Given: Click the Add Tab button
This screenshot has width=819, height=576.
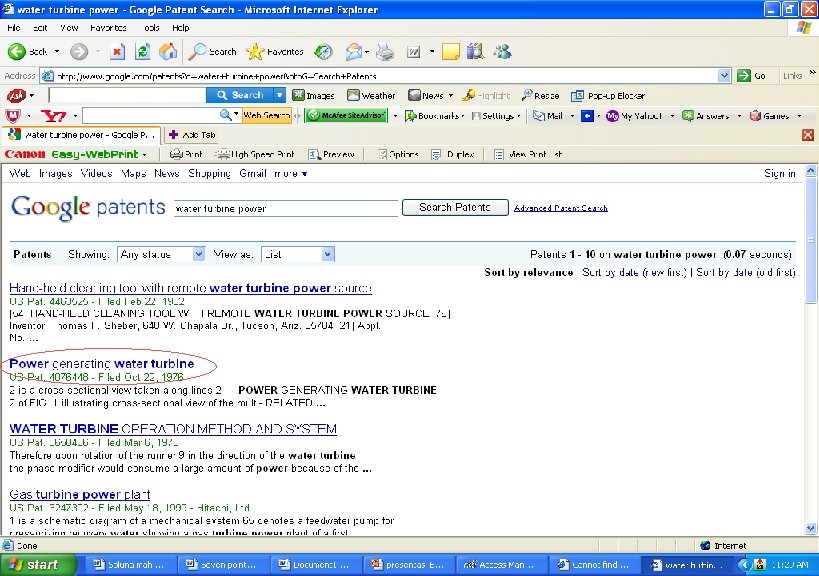Looking at the screenshot, I should click(x=192, y=135).
